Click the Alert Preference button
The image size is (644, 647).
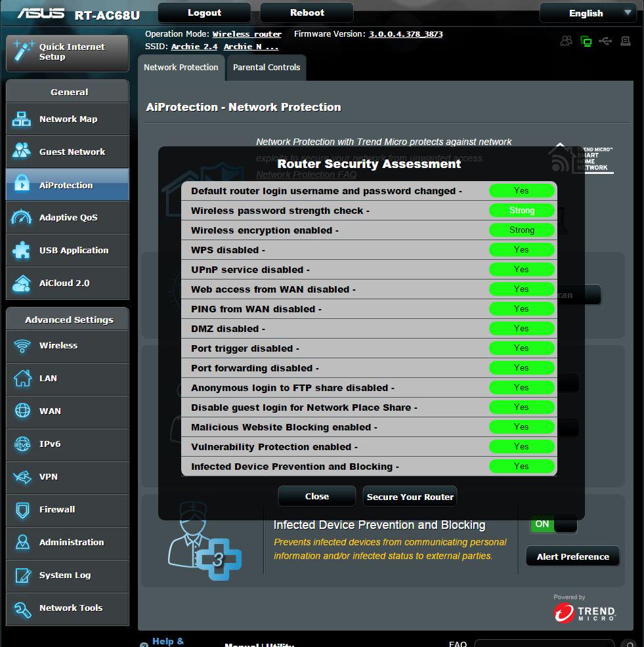tap(572, 556)
